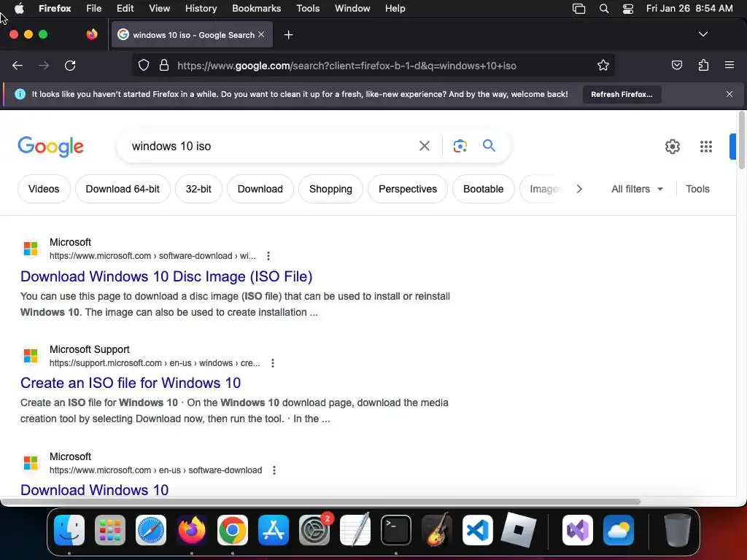Viewport: 747px width, 560px height.
Task: Open options for third Microsoft result
Action: (274, 470)
